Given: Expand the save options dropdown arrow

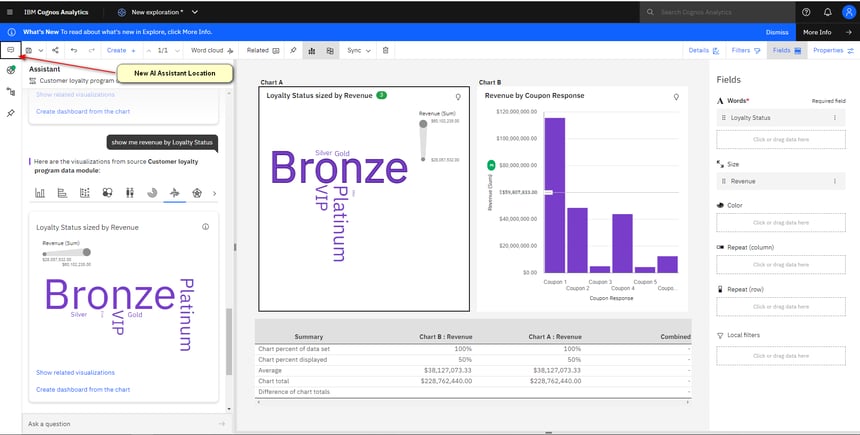Looking at the screenshot, I should point(41,50).
